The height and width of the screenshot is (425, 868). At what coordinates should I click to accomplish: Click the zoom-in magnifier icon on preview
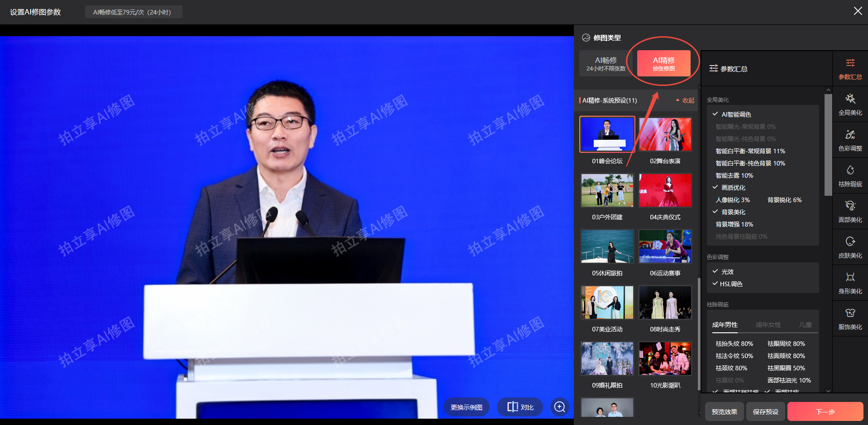point(560,407)
